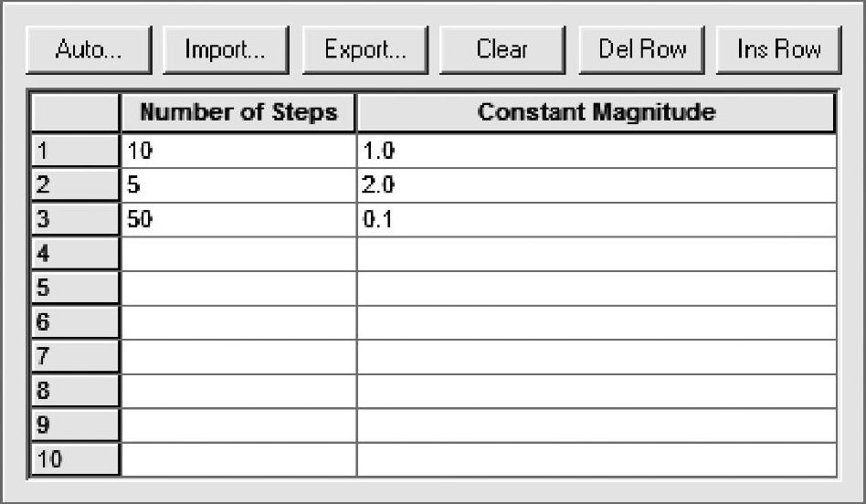Screen dimensions: 866x504
Task: Click empty Number of Steps cell in row 4
Action: click(x=238, y=254)
